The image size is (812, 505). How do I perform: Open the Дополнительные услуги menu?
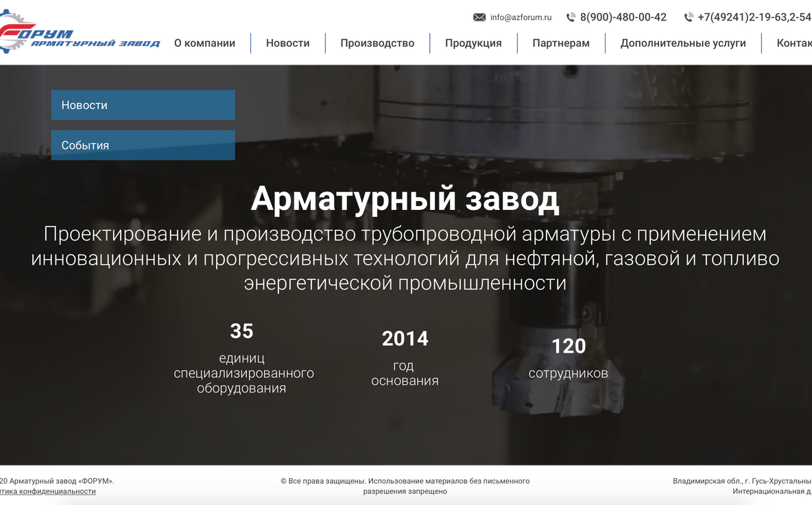coord(683,43)
